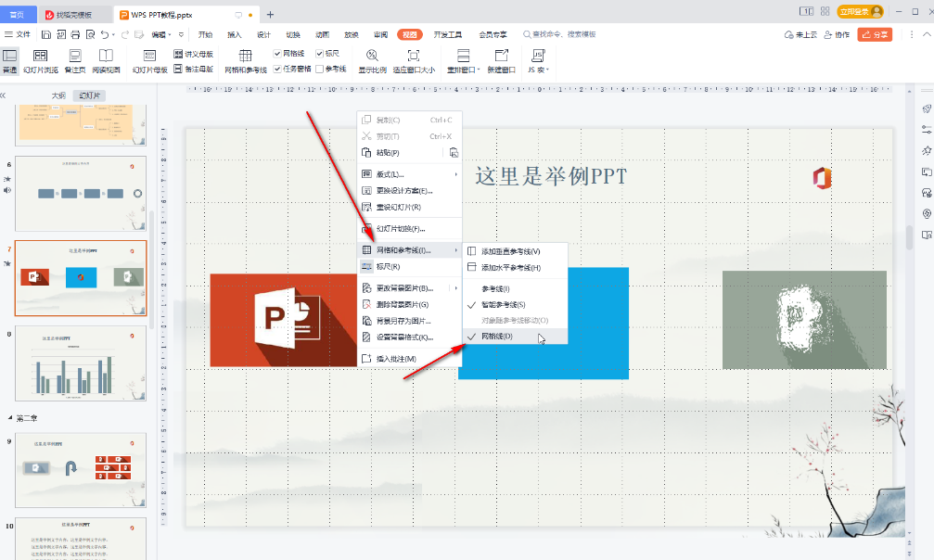The height and width of the screenshot is (560, 934).
Task: Switch to the 插入 ribbon tab
Action: pyautogui.click(x=235, y=34)
